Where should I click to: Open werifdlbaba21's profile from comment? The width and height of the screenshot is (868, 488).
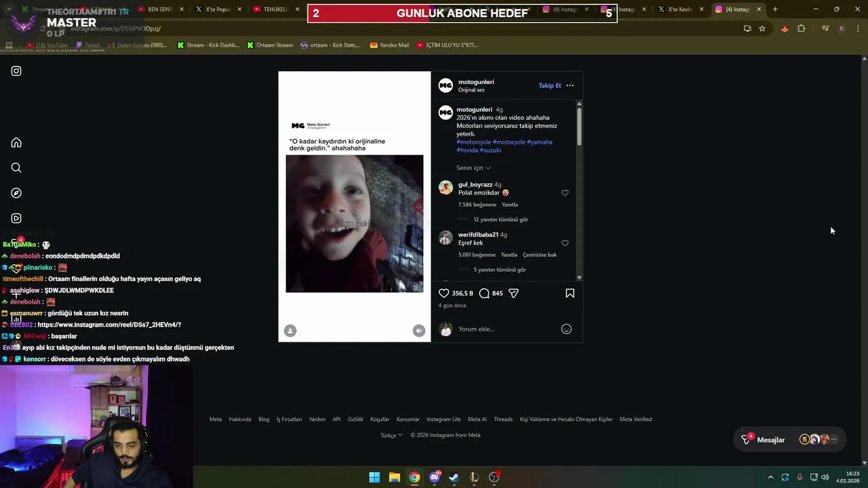click(x=478, y=235)
